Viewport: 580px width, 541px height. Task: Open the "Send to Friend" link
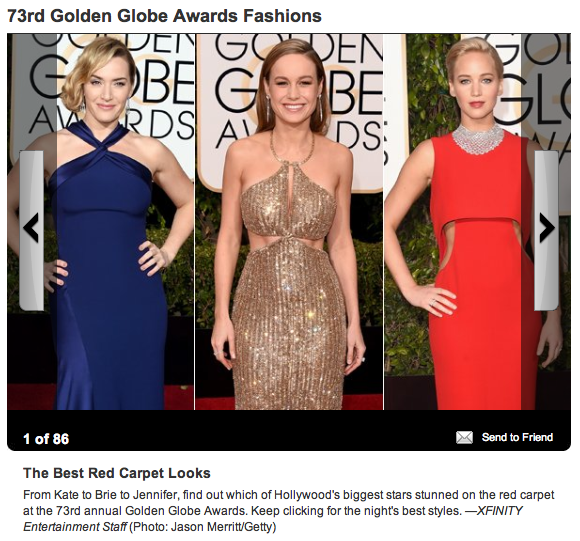coord(517,437)
